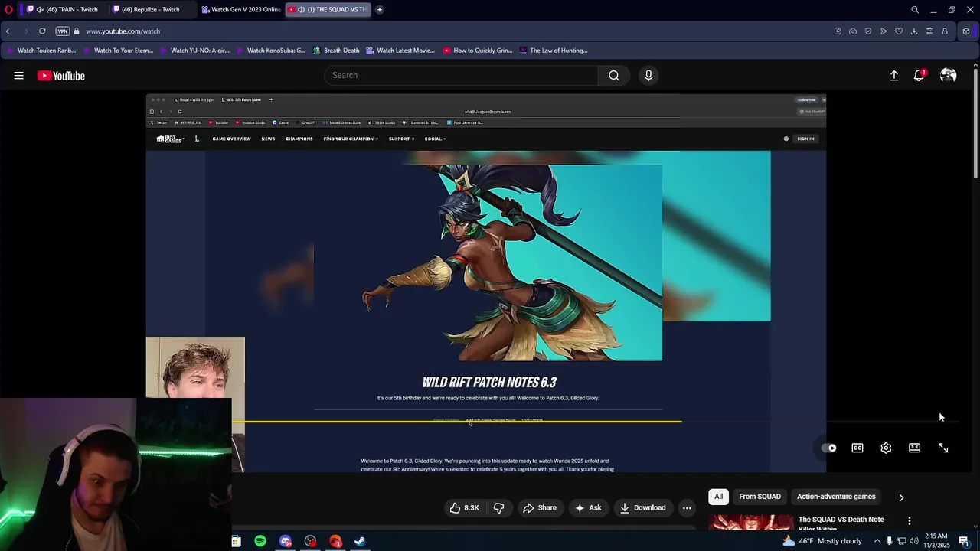Open the video player settings gear
980x551 pixels.
[886, 448]
